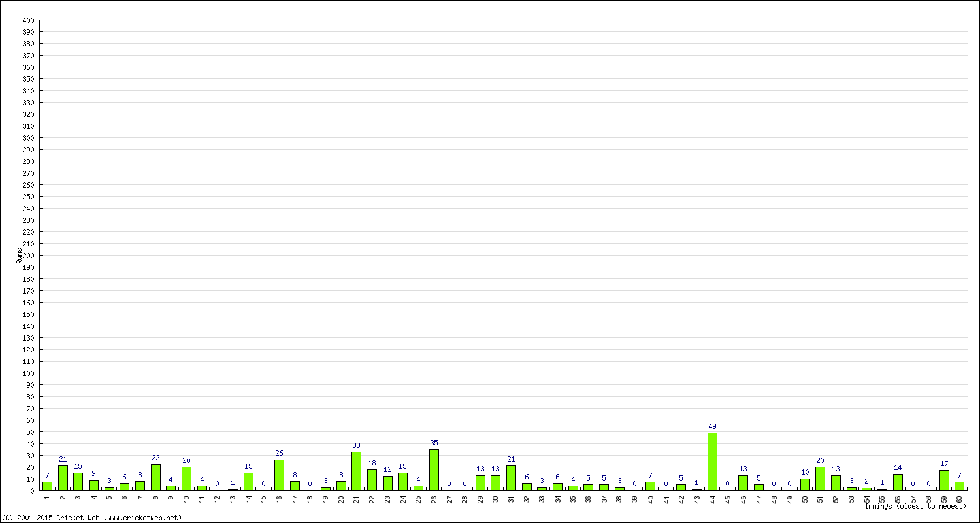
Task: Click the green bar for innings 8
Action: (155, 477)
